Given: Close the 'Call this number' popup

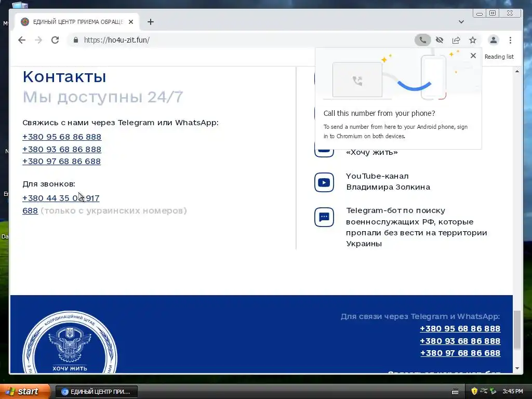Looking at the screenshot, I should [x=473, y=56].
